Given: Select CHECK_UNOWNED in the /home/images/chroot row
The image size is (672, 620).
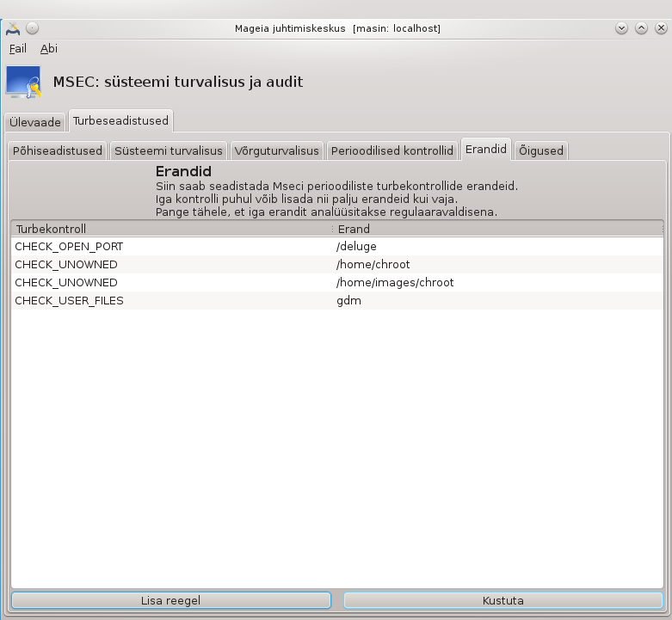Looking at the screenshot, I should click(x=66, y=283).
